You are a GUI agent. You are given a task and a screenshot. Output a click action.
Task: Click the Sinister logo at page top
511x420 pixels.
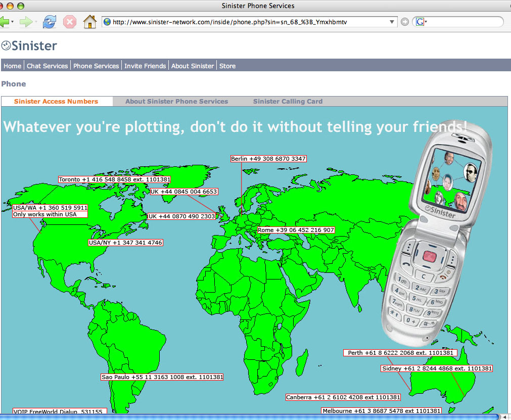coord(29,45)
